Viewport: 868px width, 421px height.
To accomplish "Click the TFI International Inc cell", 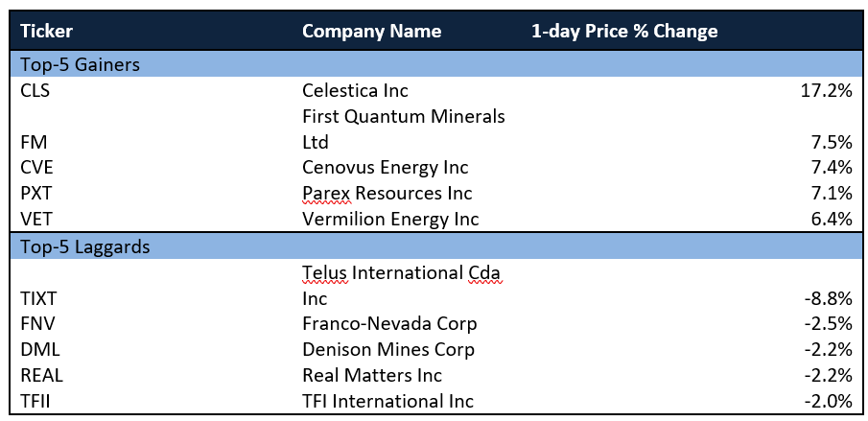I will pos(387,401).
